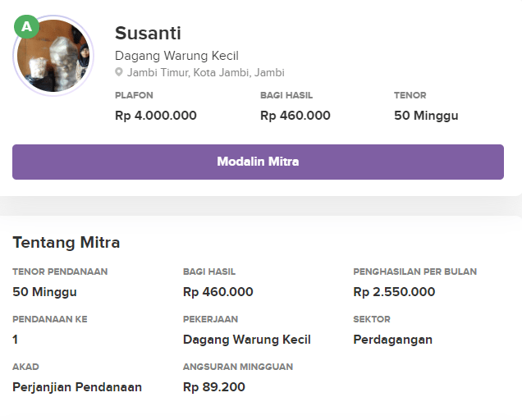Click the Sektor value Perdagangan
Screen dimensions: 522x420
(392, 340)
